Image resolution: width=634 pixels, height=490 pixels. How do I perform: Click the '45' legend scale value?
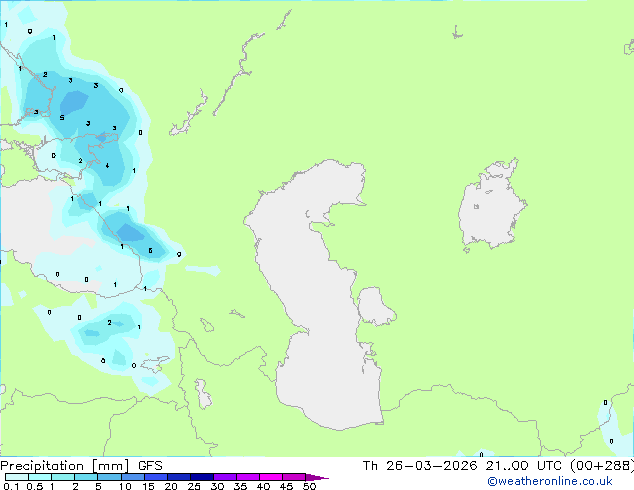286,486
